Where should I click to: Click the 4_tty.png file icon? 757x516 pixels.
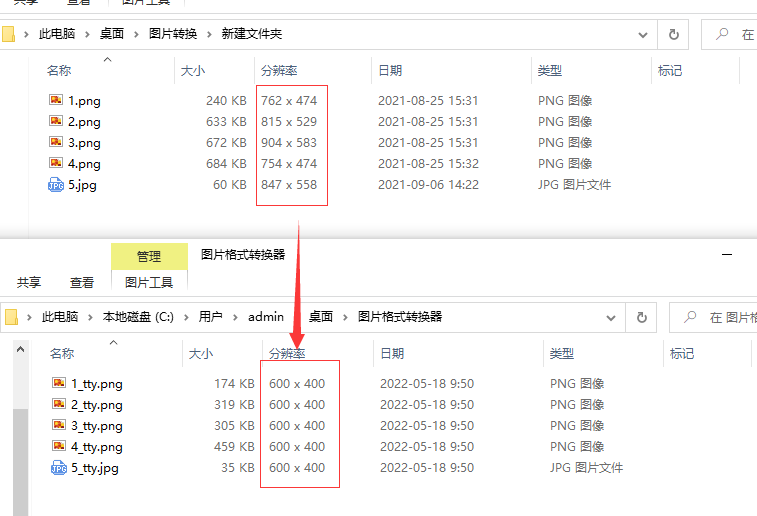click(x=59, y=446)
